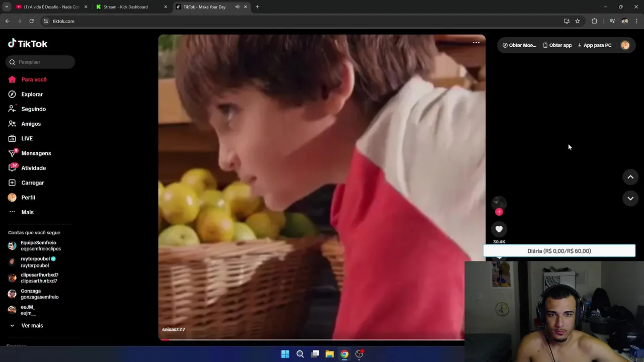Open Mensagens inbox
Viewport: 644px width, 362px height.
click(x=36, y=153)
